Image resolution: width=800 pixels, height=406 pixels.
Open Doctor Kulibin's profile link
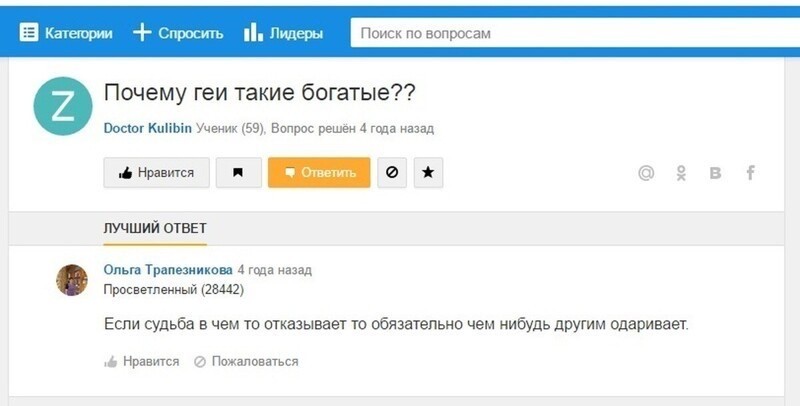click(148, 128)
